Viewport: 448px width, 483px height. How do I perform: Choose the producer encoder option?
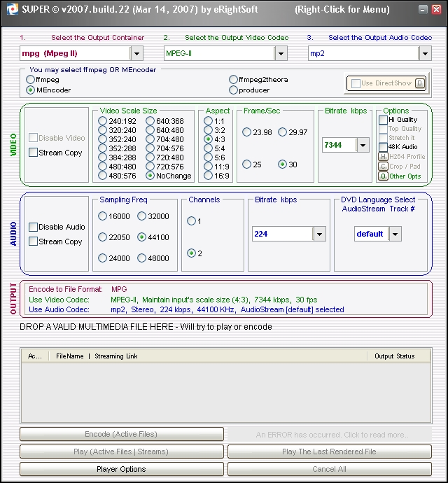233,90
